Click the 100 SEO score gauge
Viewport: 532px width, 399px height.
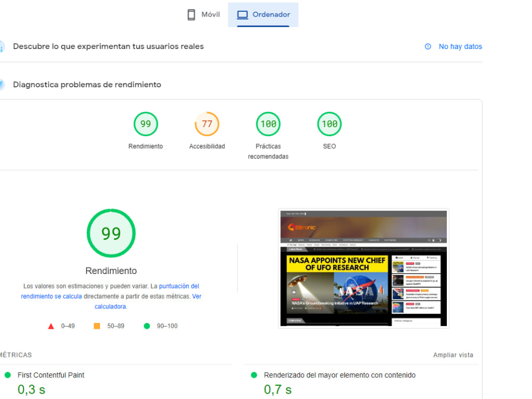[329, 124]
